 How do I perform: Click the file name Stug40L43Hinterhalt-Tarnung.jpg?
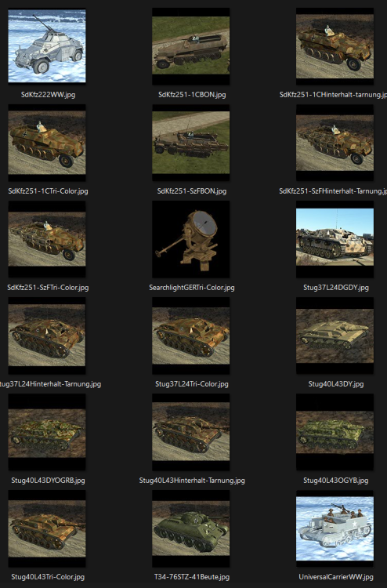pos(192,481)
